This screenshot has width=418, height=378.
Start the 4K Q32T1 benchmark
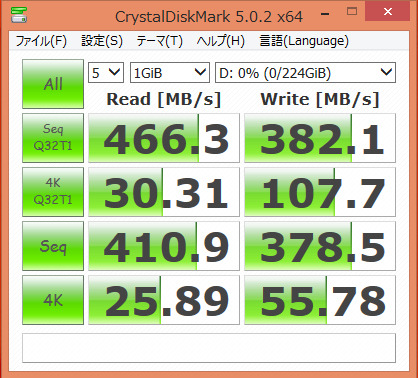tap(53, 192)
